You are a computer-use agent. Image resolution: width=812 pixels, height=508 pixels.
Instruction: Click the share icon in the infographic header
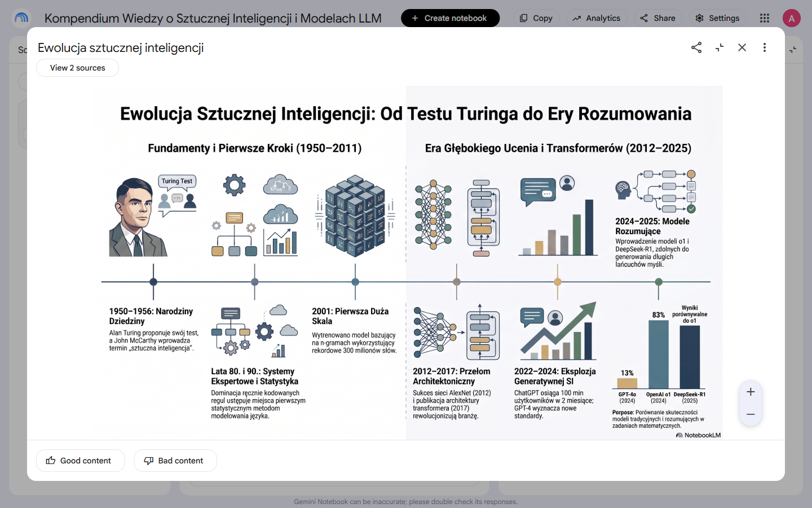[696, 47]
